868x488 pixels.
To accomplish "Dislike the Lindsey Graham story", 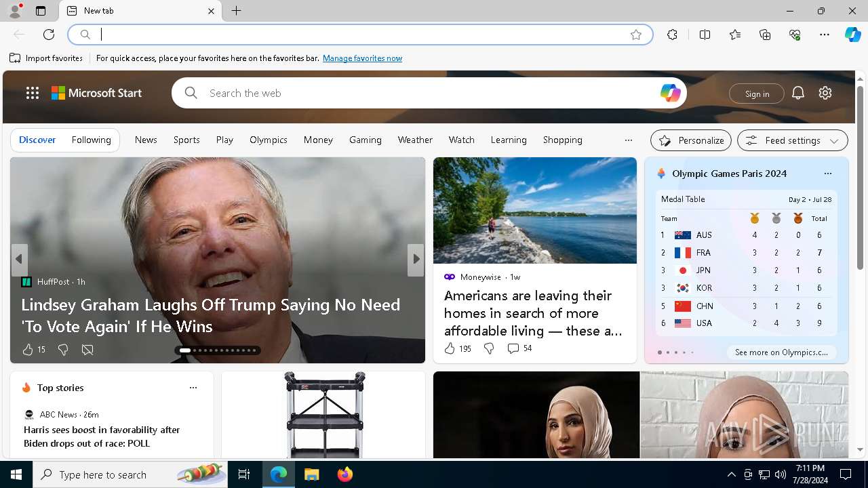I will click(x=63, y=350).
